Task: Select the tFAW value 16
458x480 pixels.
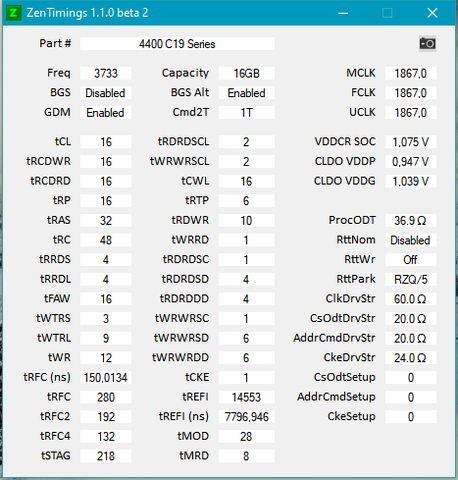Action: click(106, 299)
